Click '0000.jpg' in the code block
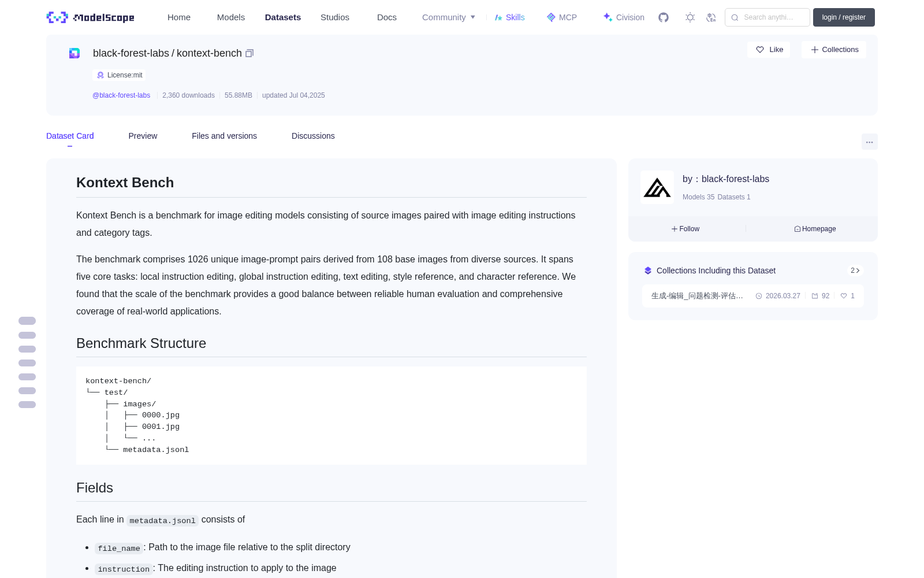The width and height of the screenshot is (924, 578). pos(161,415)
